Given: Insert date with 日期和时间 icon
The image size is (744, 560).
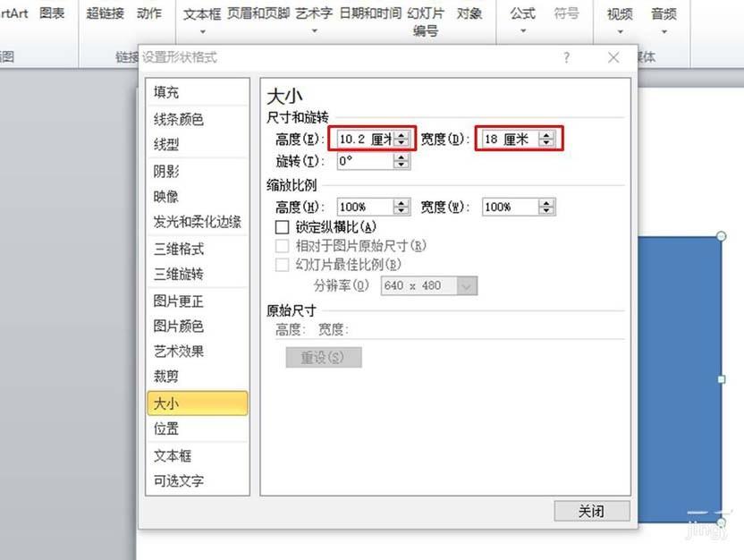Looking at the screenshot, I should click(x=368, y=14).
